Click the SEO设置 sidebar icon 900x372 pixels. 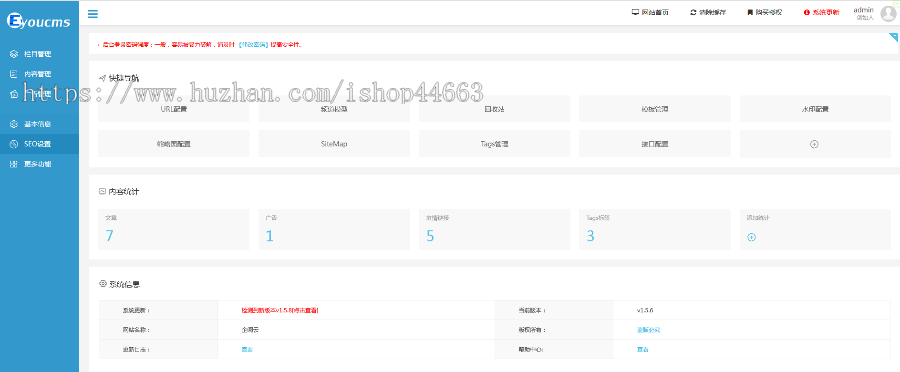pos(14,144)
